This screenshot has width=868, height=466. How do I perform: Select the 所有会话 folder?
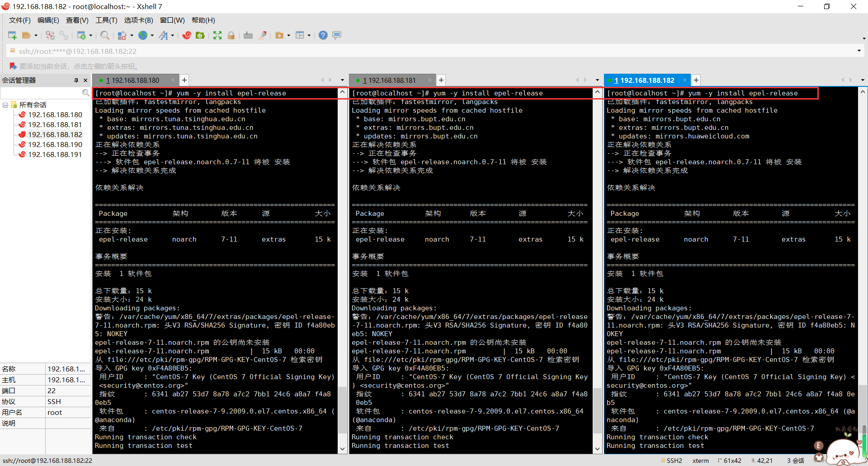[33, 105]
